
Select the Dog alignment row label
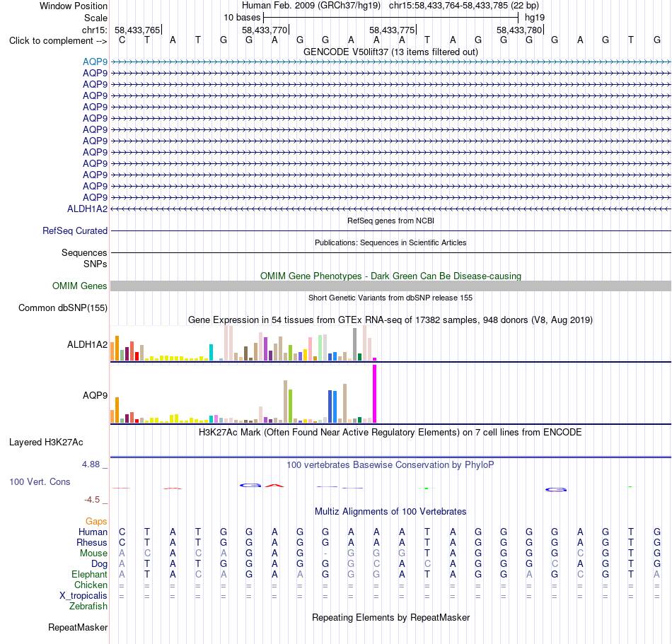tap(100, 564)
